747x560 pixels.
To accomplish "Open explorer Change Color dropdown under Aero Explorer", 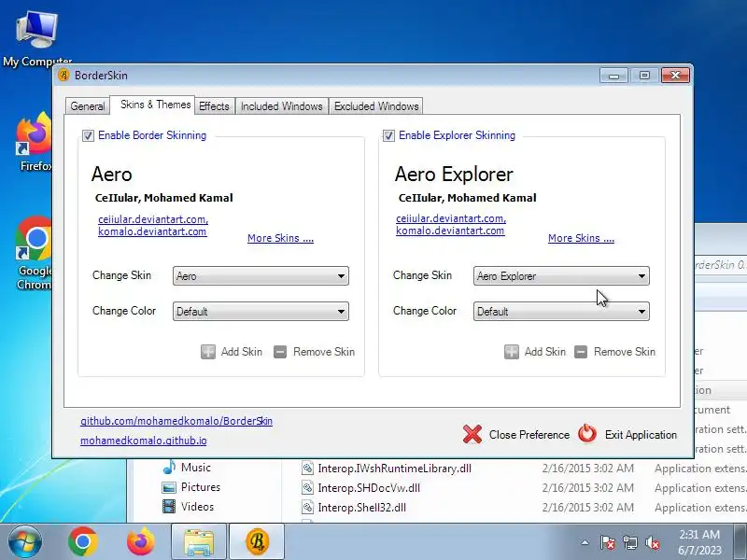I will 561,312.
